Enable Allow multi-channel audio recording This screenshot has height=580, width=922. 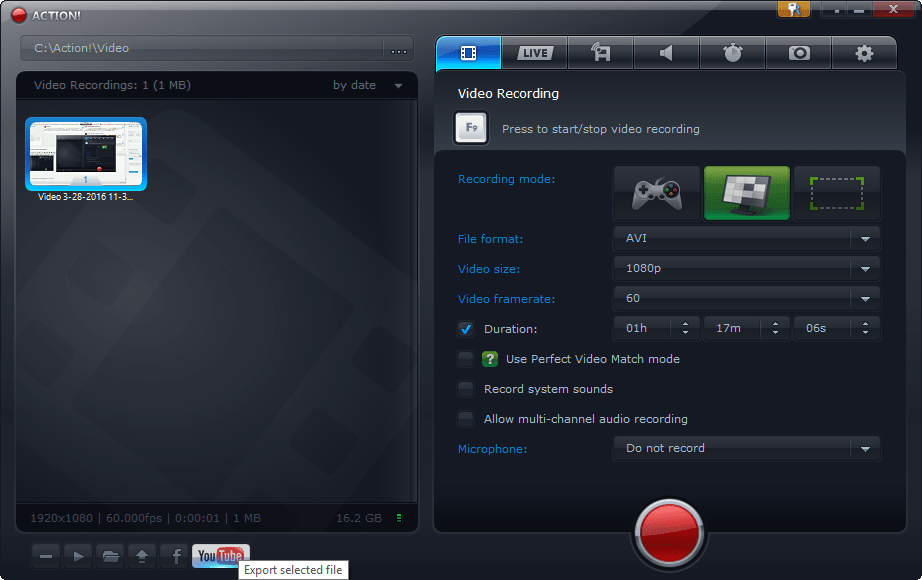point(466,419)
